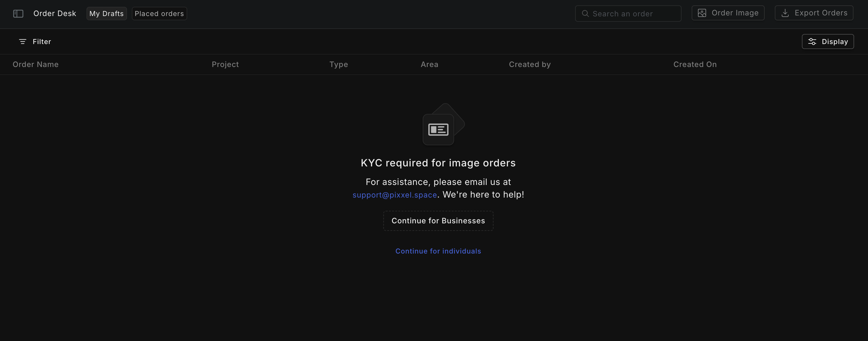
Task: Open the My Drafts tab
Action: pos(106,14)
